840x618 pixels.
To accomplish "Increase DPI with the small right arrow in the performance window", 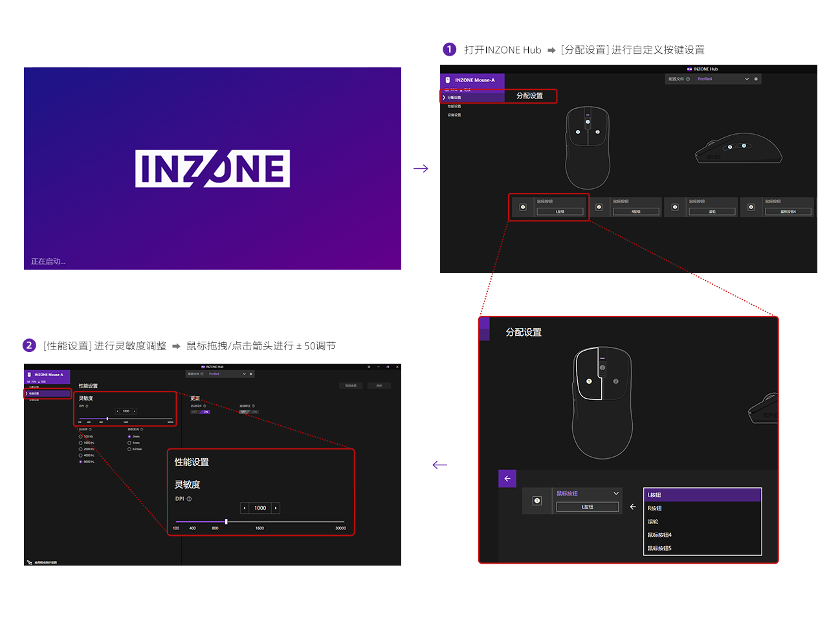I will (135, 411).
